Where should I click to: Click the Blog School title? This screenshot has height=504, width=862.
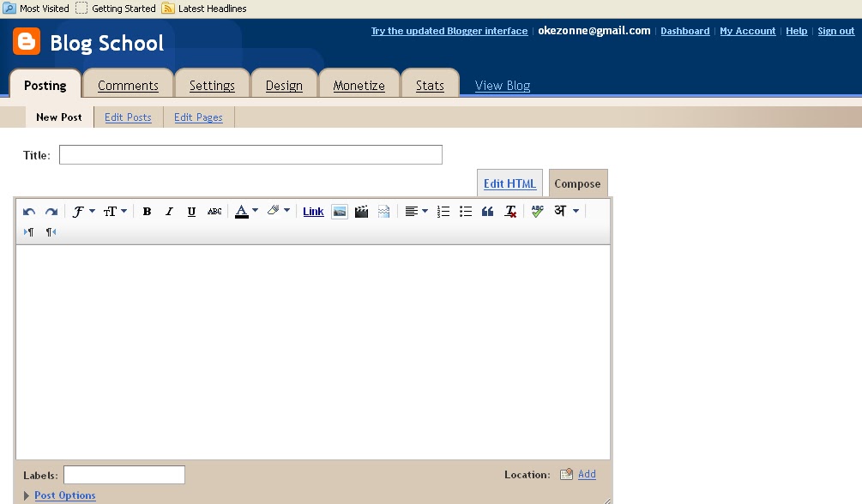(106, 43)
